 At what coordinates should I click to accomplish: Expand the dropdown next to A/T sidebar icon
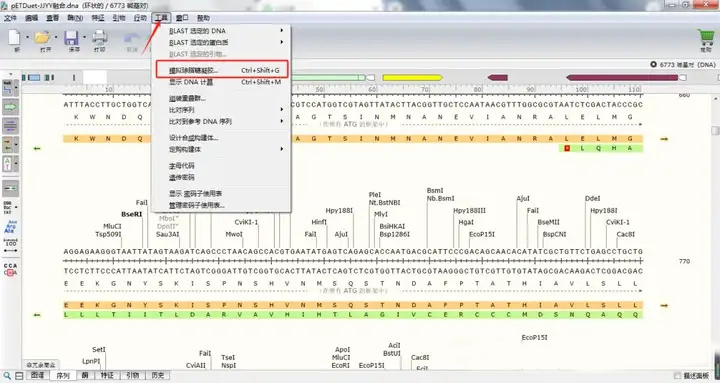click(x=17, y=164)
